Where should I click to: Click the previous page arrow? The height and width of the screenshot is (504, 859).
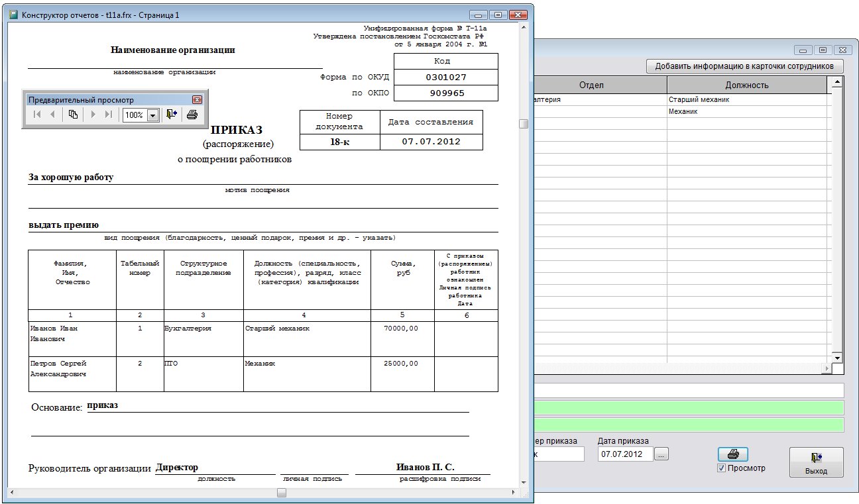click(x=52, y=115)
